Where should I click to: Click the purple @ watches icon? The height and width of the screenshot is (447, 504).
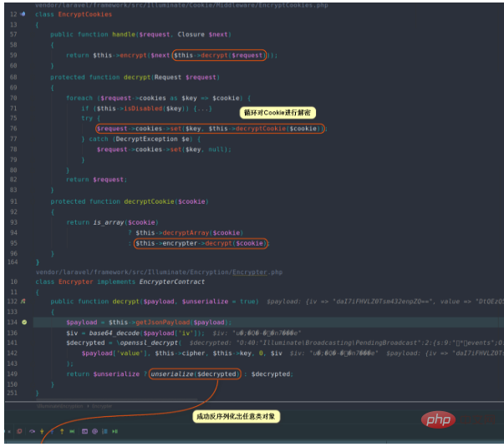click(x=94, y=431)
